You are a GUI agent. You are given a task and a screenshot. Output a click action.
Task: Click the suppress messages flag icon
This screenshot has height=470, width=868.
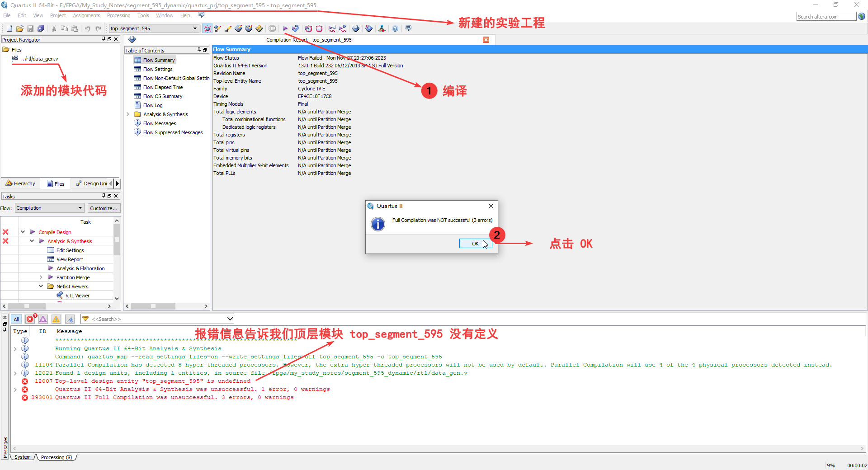[70, 319]
